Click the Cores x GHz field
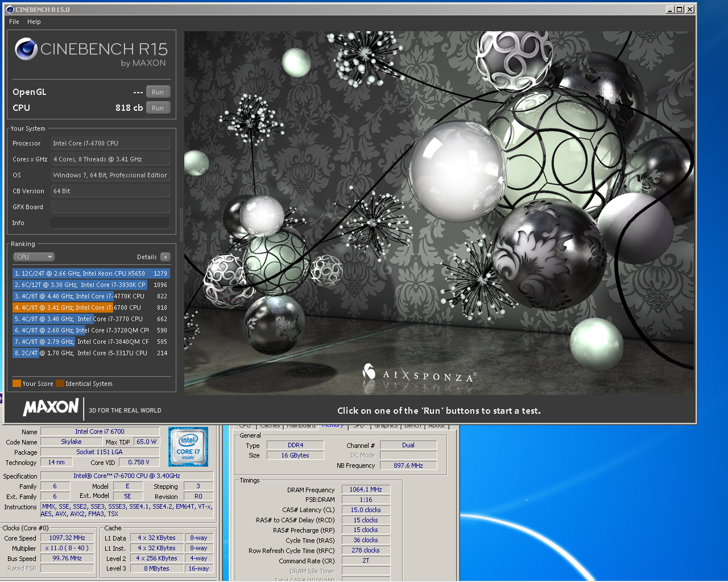 (110, 159)
